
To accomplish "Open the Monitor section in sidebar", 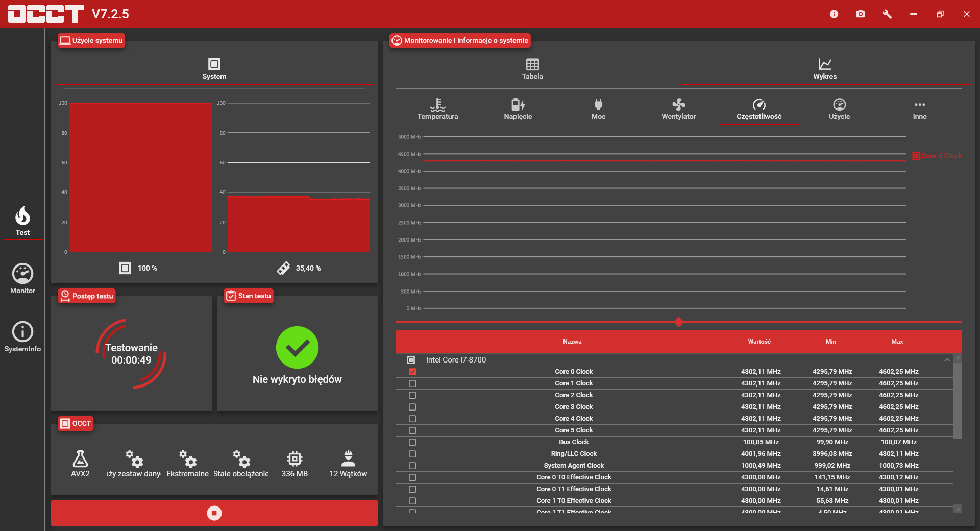I will pyautogui.click(x=22, y=278).
